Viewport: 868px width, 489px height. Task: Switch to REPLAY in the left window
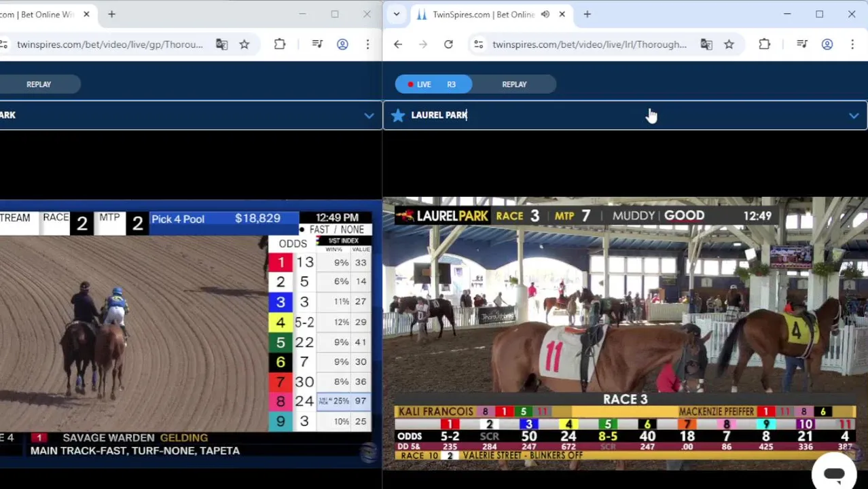click(x=39, y=84)
